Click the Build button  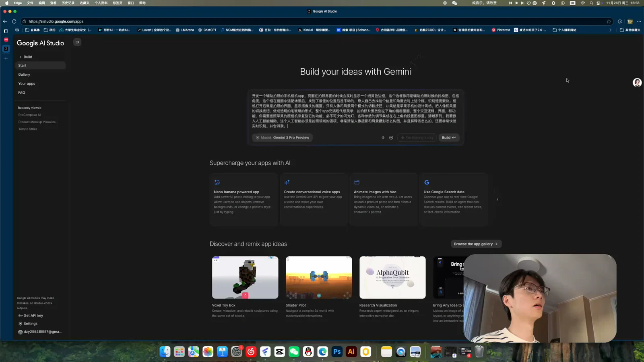point(448,138)
